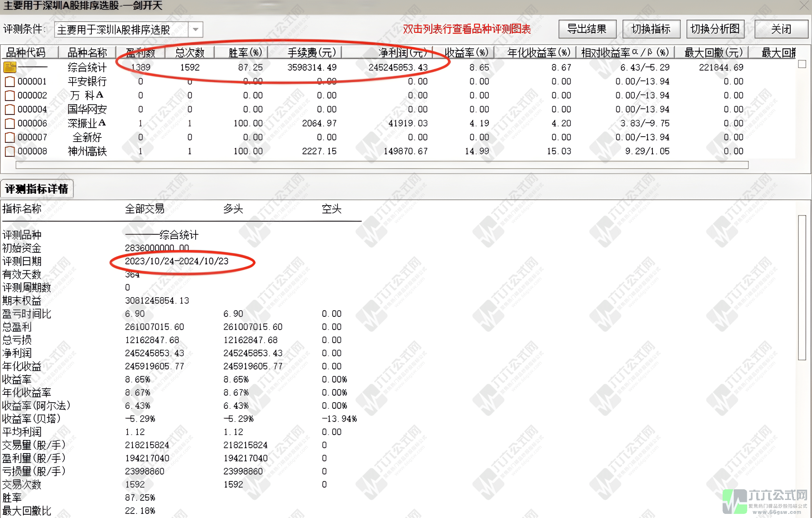The width and height of the screenshot is (812, 518).
Task: Tick the checkbox for 000002 万科A
Action: 9,96
